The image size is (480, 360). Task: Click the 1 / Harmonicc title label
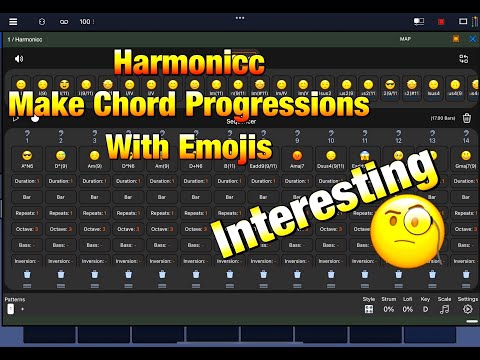25,39
